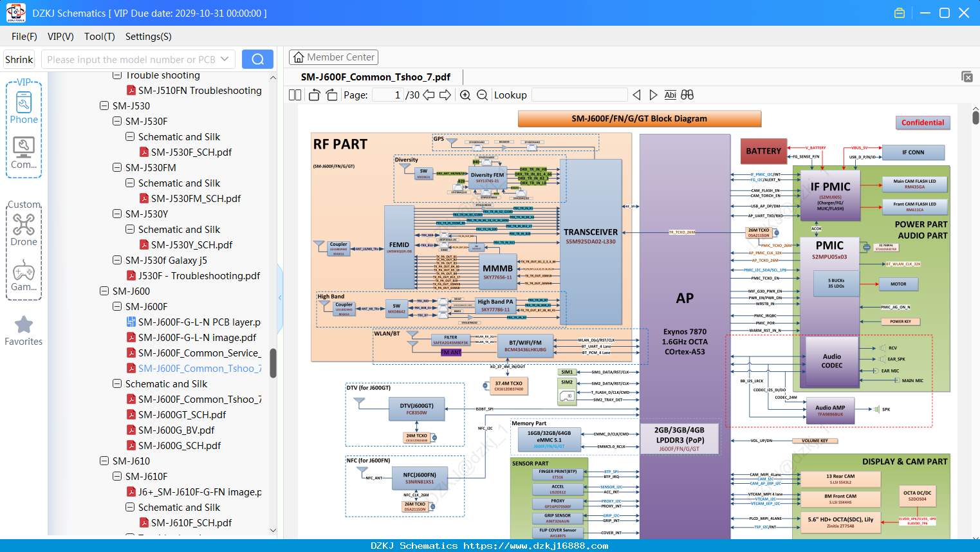Viewport: 980px width, 552px height.
Task: Open SM-J600GT_SCH.pdf in the tree
Action: [182, 415]
